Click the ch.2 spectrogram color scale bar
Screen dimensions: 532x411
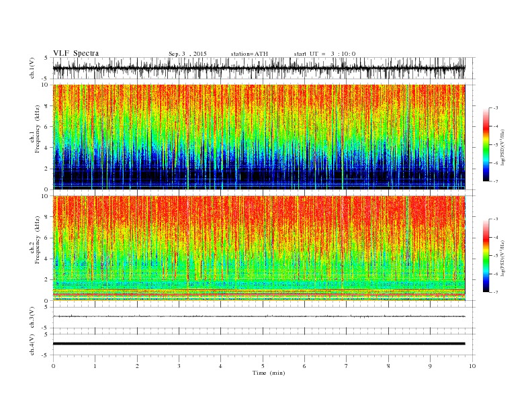(486, 255)
